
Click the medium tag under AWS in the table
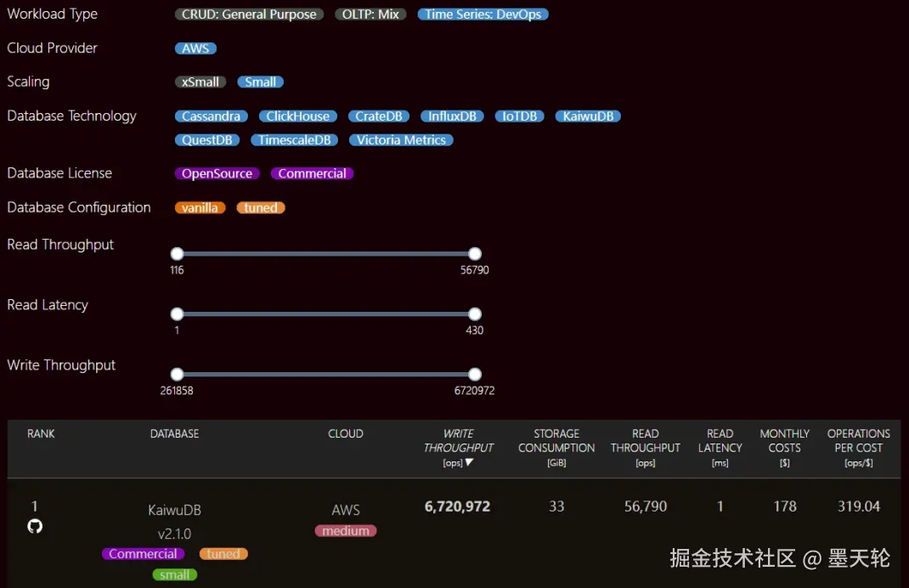[x=346, y=530]
